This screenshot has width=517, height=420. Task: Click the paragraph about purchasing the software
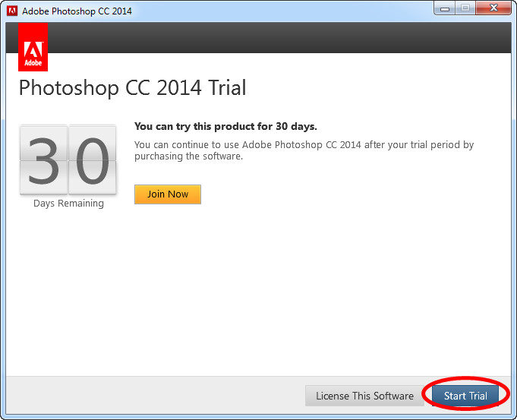pyautogui.click(x=304, y=150)
